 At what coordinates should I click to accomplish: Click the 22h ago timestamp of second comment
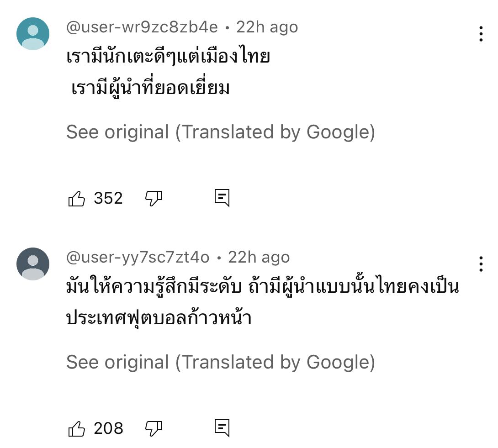tap(259, 258)
